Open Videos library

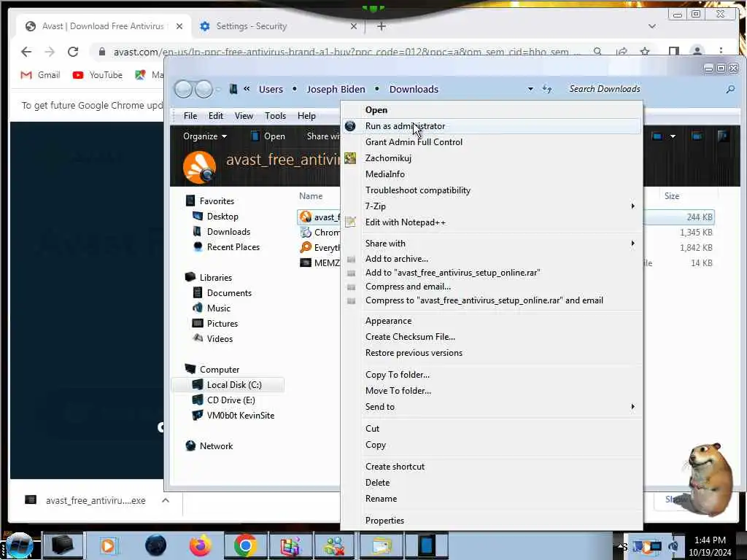point(220,338)
